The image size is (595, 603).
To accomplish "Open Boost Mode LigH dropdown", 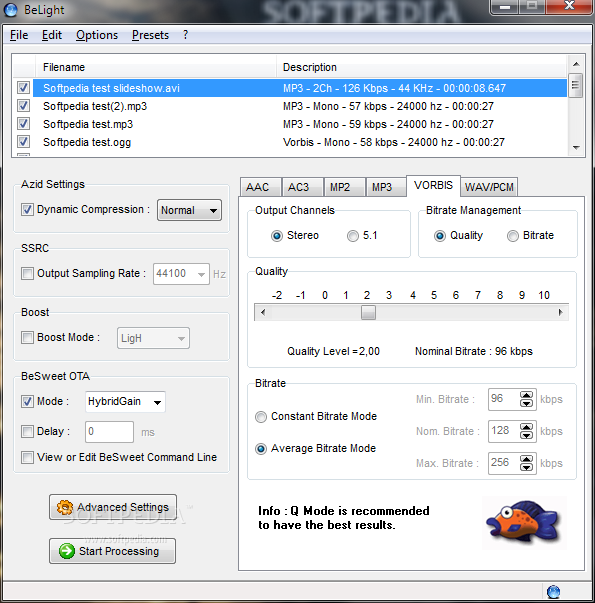I will [x=153, y=338].
